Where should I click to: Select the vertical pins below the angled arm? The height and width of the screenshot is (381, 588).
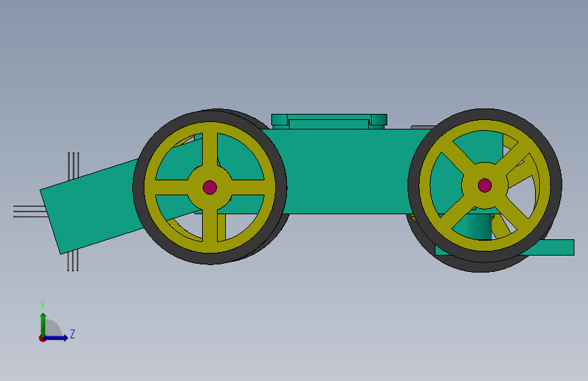(73, 262)
